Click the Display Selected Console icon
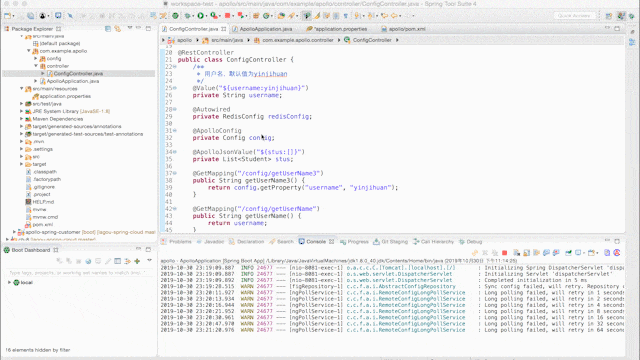This screenshot has height=360, width=640. click(x=578, y=253)
